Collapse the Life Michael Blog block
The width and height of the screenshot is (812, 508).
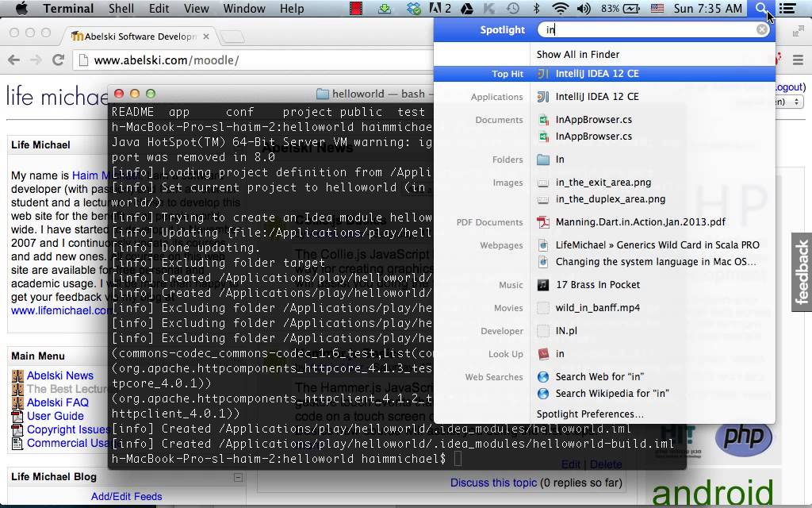(238, 477)
